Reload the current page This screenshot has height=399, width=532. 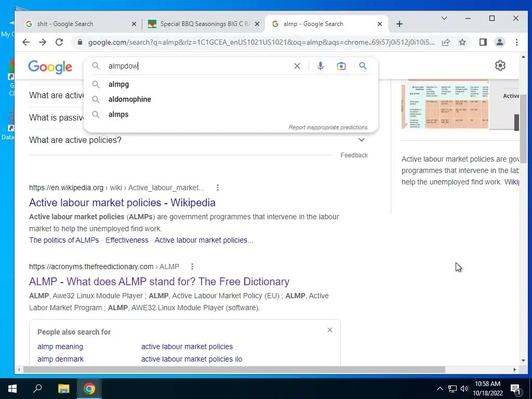pyautogui.click(x=59, y=42)
